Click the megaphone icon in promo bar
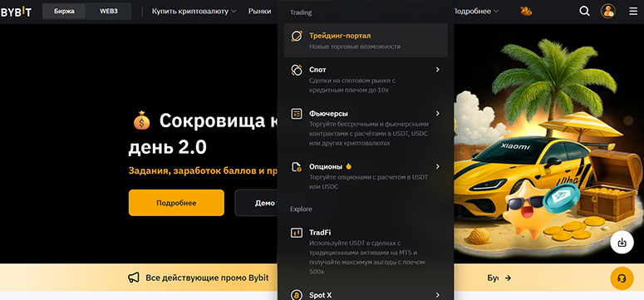Screen dimensions: 644x300 pos(134,278)
